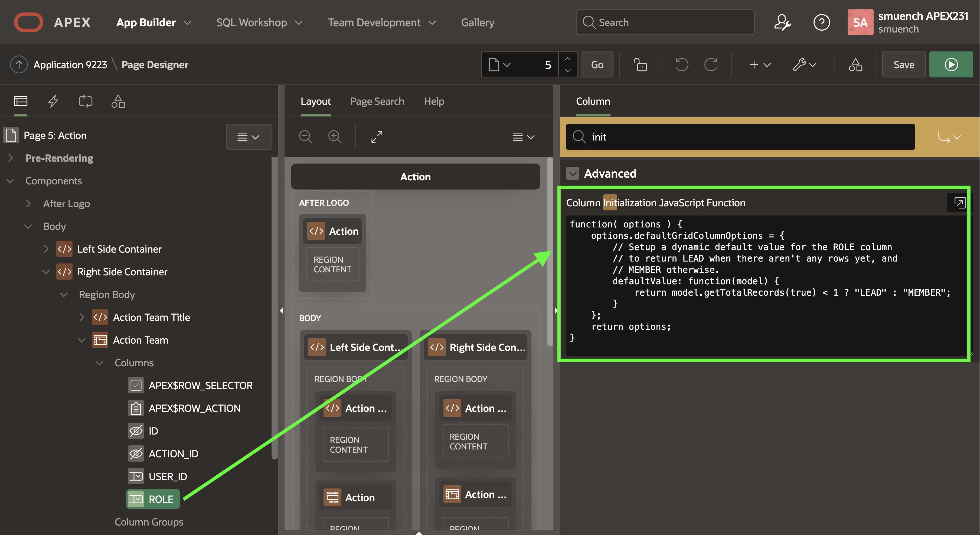Zoom in the layout view
The image size is (980, 535).
click(x=335, y=137)
